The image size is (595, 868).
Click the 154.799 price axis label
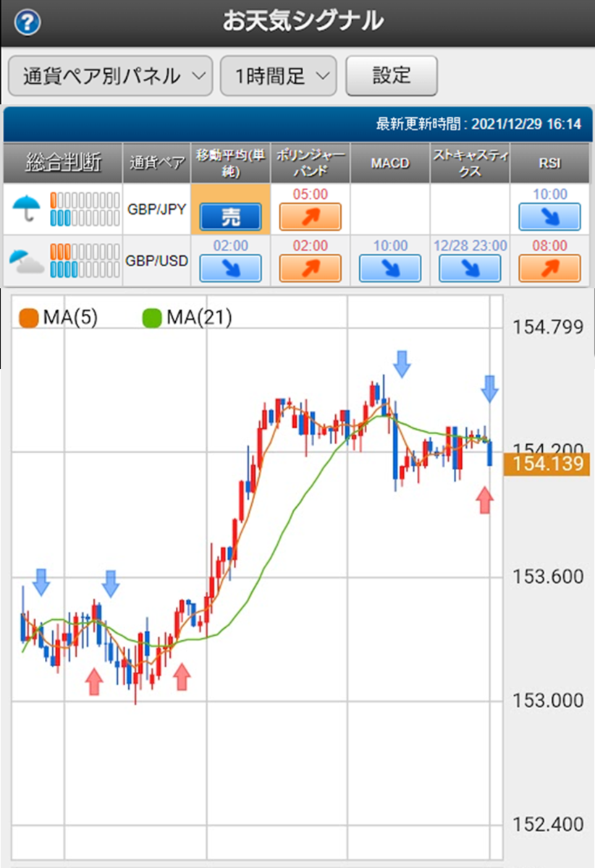[x=548, y=327]
